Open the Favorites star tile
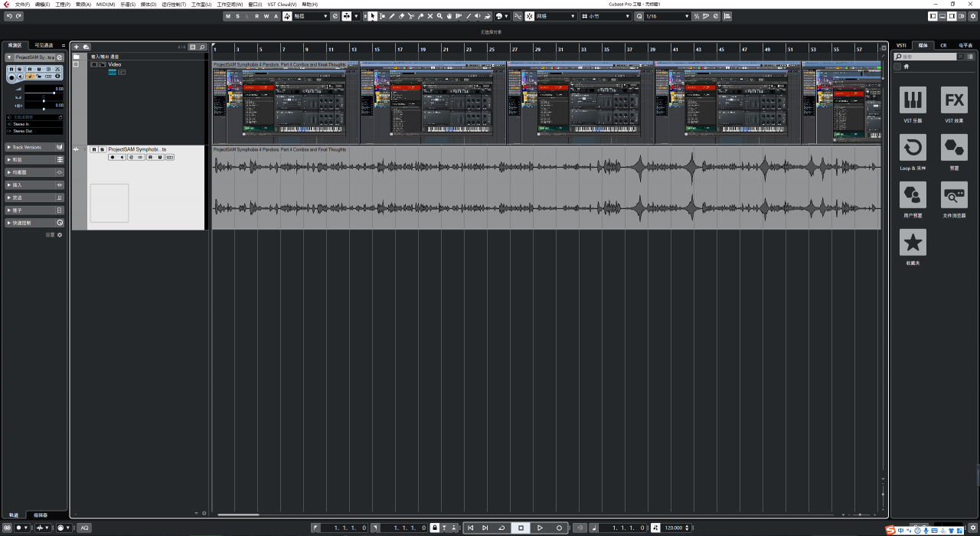 [x=913, y=242]
